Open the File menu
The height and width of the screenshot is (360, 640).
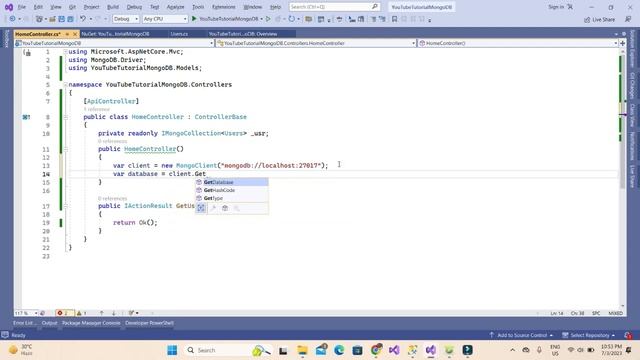22,7
